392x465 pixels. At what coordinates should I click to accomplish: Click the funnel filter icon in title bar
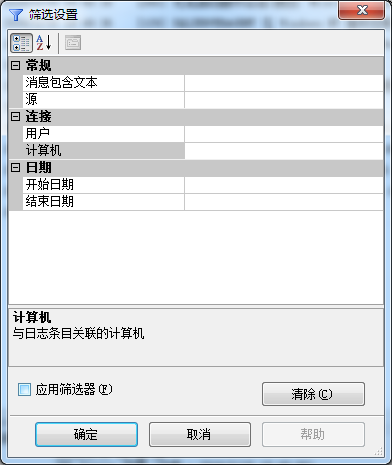(x=16, y=15)
